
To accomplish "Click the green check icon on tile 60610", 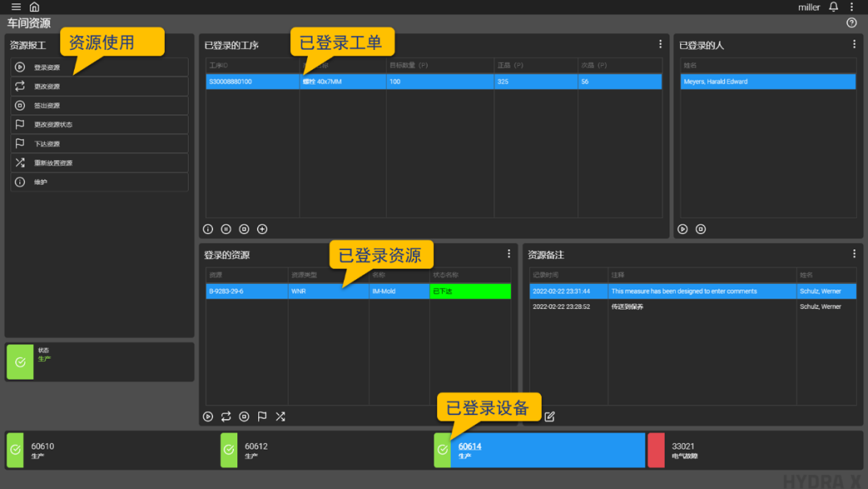I will [x=15, y=450].
